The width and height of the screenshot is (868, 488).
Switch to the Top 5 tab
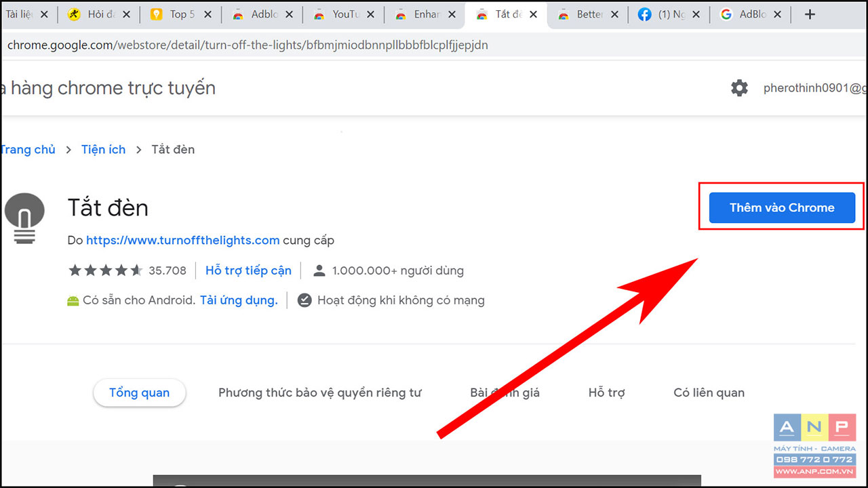pos(182,14)
